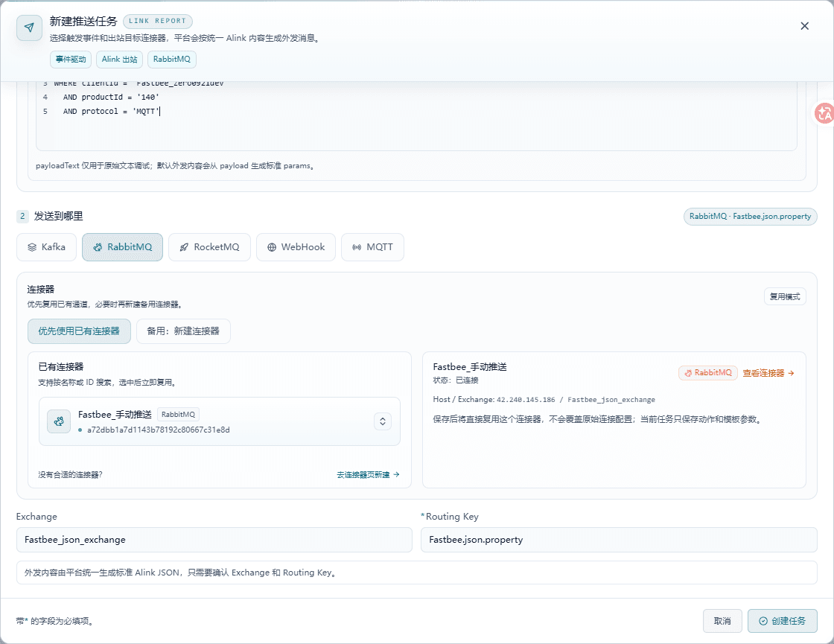Choose the WebHook destination tab
This screenshot has height=644, width=834.
[x=296, y=247]
